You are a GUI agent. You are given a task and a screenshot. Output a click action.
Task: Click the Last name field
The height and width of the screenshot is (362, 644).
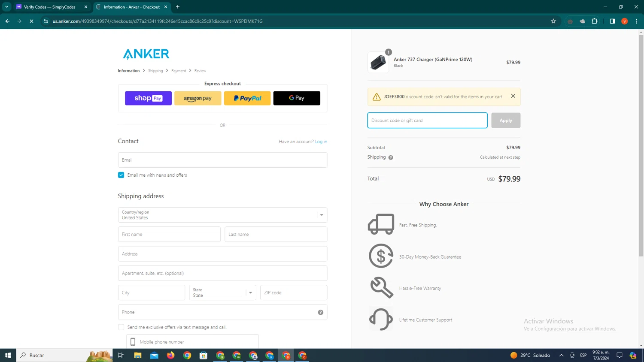click(x=276, y=234)
